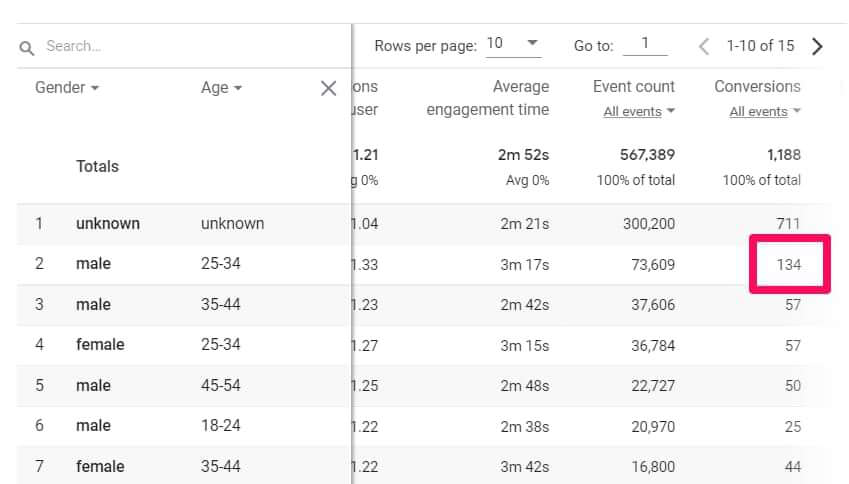Viewport: 849px width, 484px height.
Task: Expand the Age dimension dropdown
Action: pos(222,88)
